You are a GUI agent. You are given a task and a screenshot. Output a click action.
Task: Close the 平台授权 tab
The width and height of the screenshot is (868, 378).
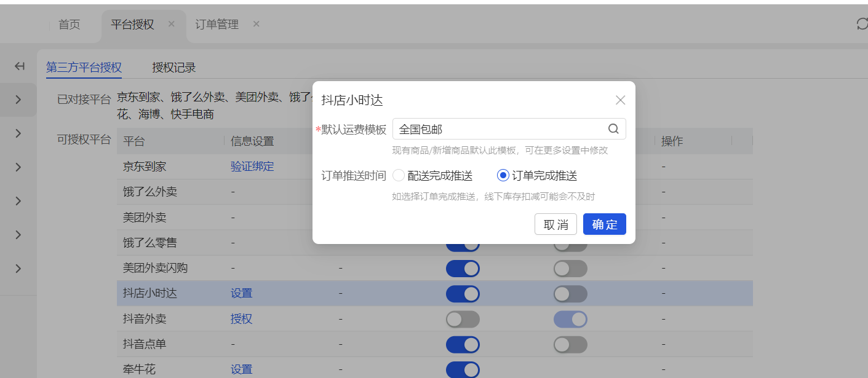click(172, 24)
